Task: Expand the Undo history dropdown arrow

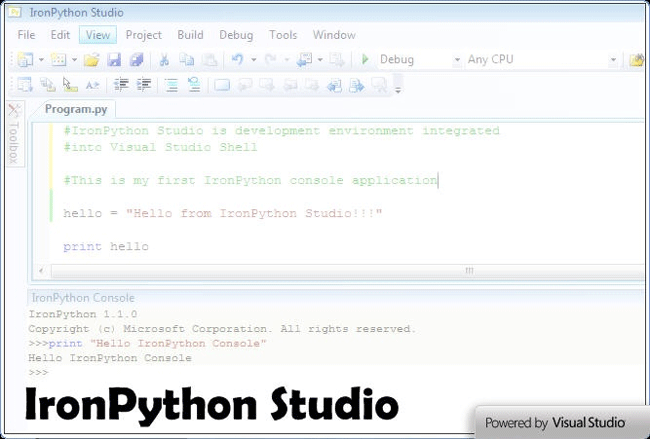Action: coord(253,60)
